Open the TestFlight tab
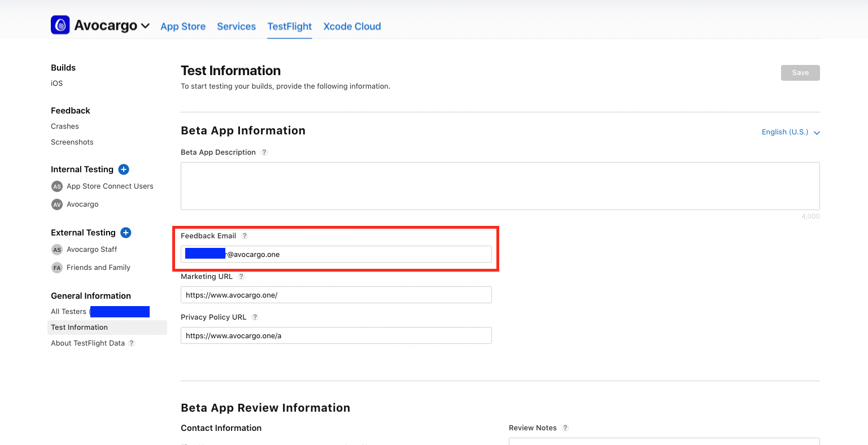The width and height of the screenshot is (868, 445). point(290,27)
